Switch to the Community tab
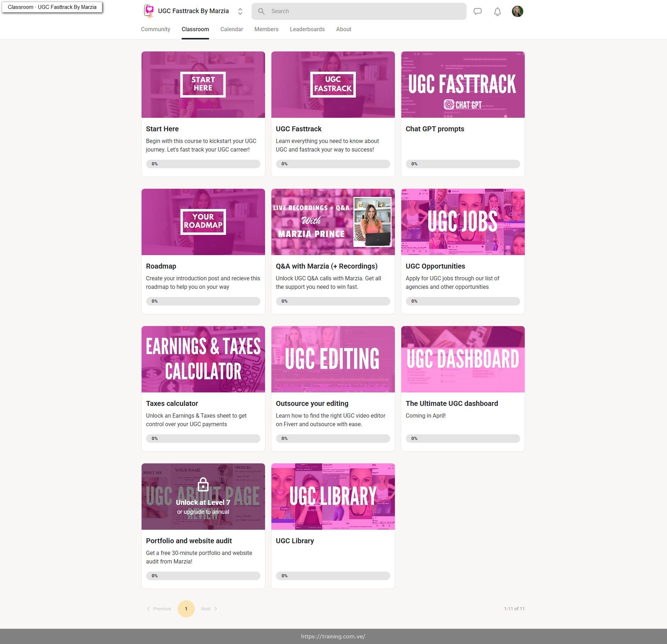Image resolution: width=667 pixels, height=644 pixels. (x=155, y=29)
